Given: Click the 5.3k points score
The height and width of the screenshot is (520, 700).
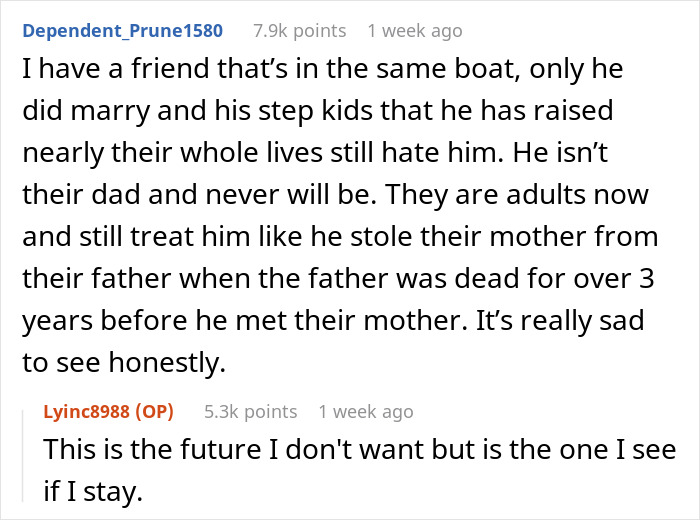Looking at the screenshot, I should 250,411.
